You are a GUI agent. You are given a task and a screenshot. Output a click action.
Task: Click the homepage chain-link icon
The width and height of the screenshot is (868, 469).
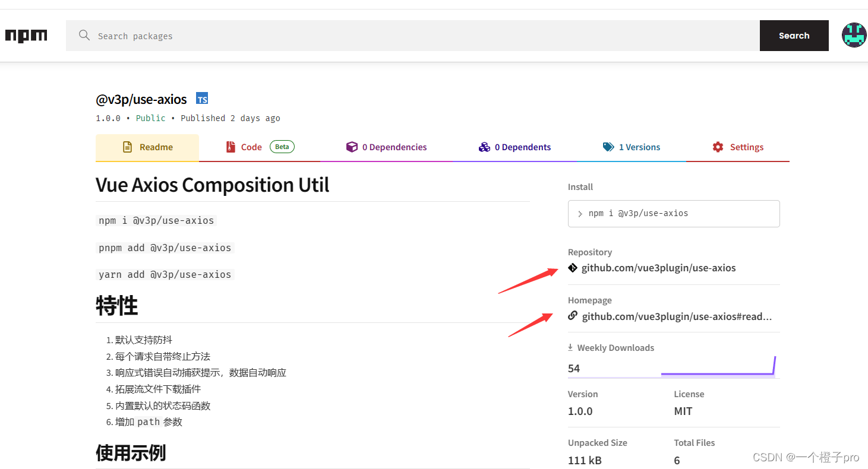click(x=573, y=316)
